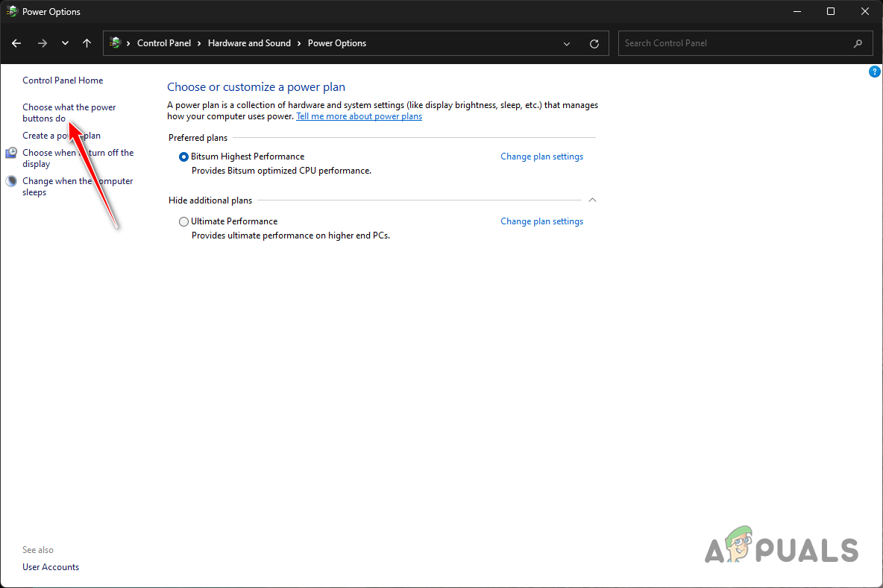Open Tell me more about power plans
883x588 pixels.
[359, 116]
